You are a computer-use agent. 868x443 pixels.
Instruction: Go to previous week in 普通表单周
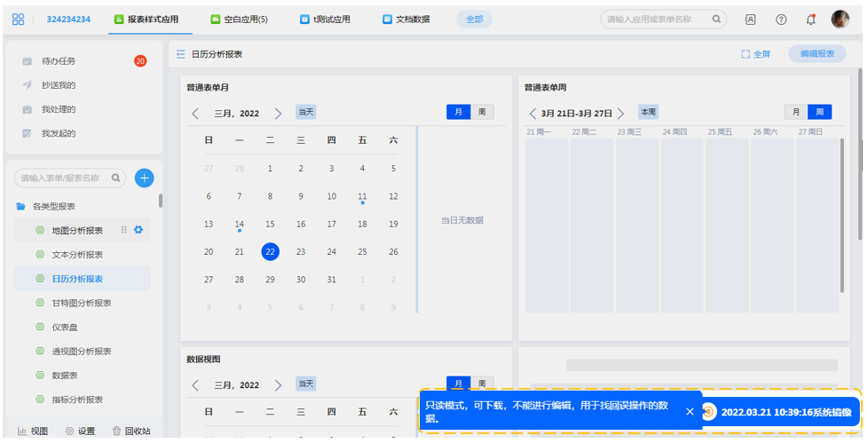[533, 114]
